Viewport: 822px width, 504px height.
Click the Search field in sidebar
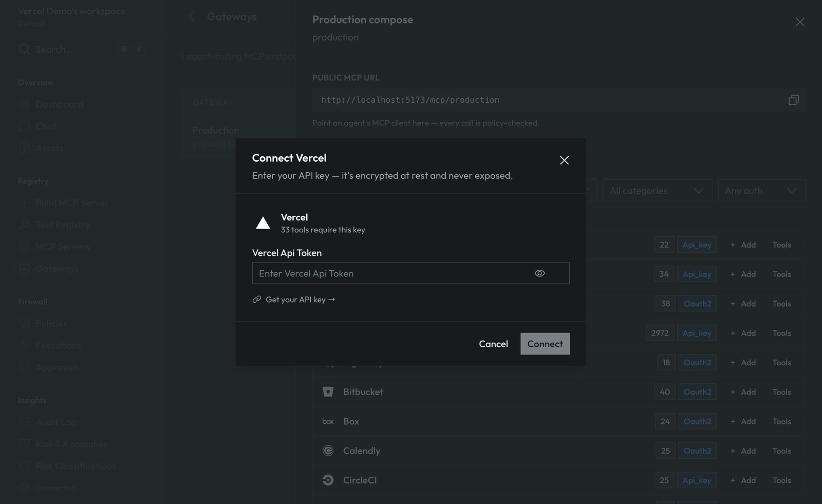click(x=81, y=49)
